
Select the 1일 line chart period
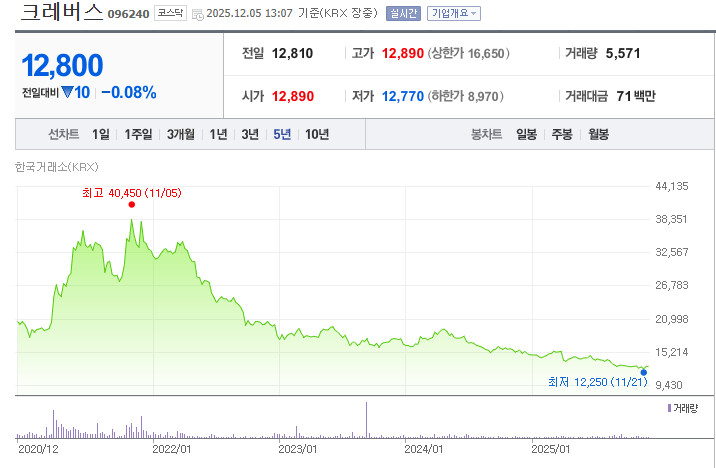[100, 134]
